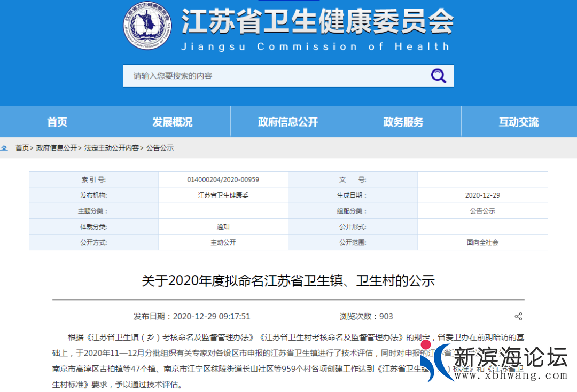This screenshot has height=392, width=577.
Task: Click the home icon beside the breadcrumb
Action: [5, 148]
